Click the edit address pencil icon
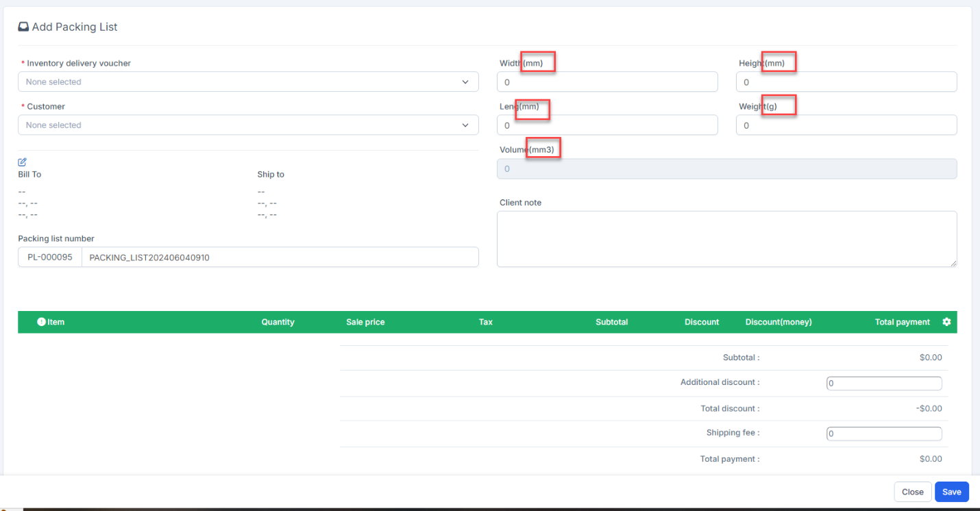This screenshot has height=511, width=980. tap(23, 162)
